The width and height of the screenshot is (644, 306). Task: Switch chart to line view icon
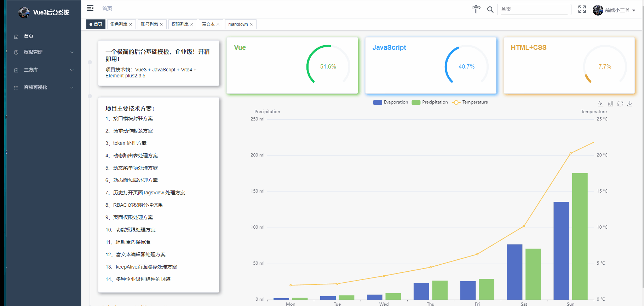[x=601, y=104]
